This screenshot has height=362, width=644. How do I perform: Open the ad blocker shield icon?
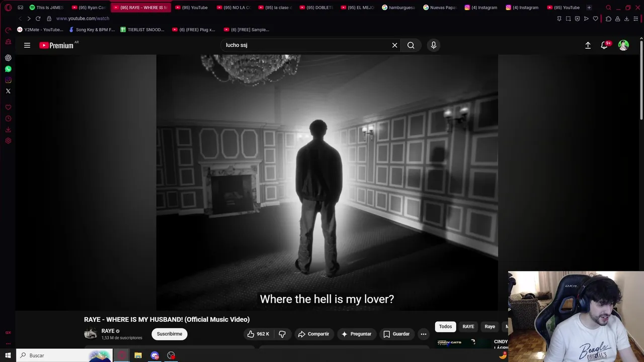point(577,19)
